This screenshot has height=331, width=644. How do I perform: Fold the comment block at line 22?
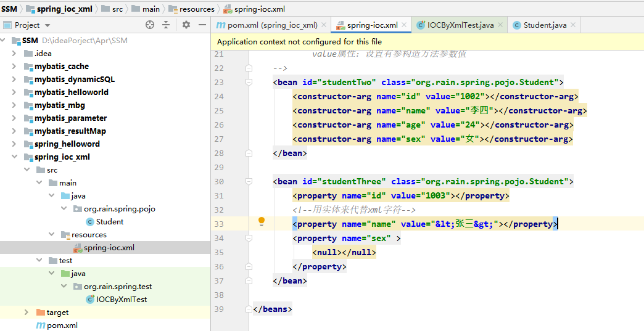249,68
